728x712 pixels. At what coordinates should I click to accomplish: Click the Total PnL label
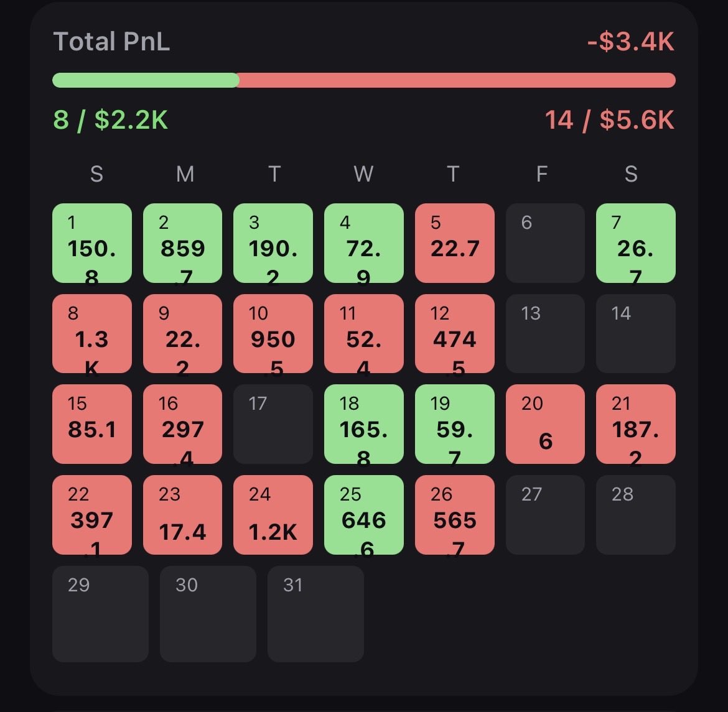click(x=111, y=42)
